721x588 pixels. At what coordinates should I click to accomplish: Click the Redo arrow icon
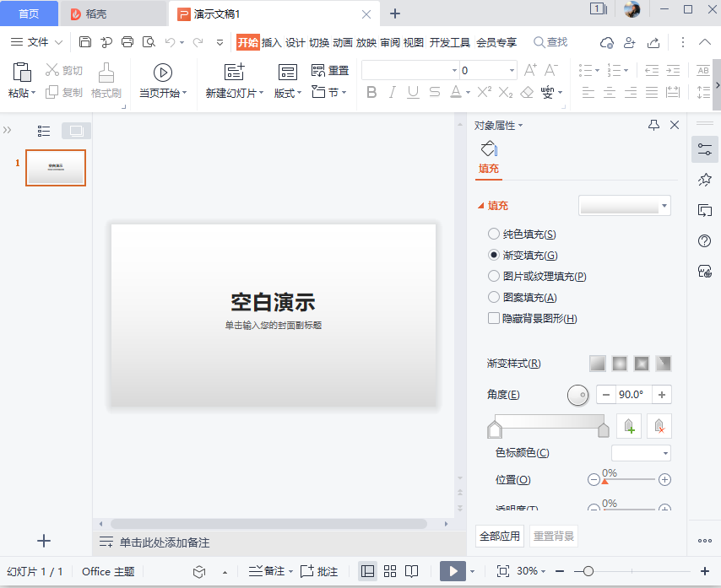(198, 42)
